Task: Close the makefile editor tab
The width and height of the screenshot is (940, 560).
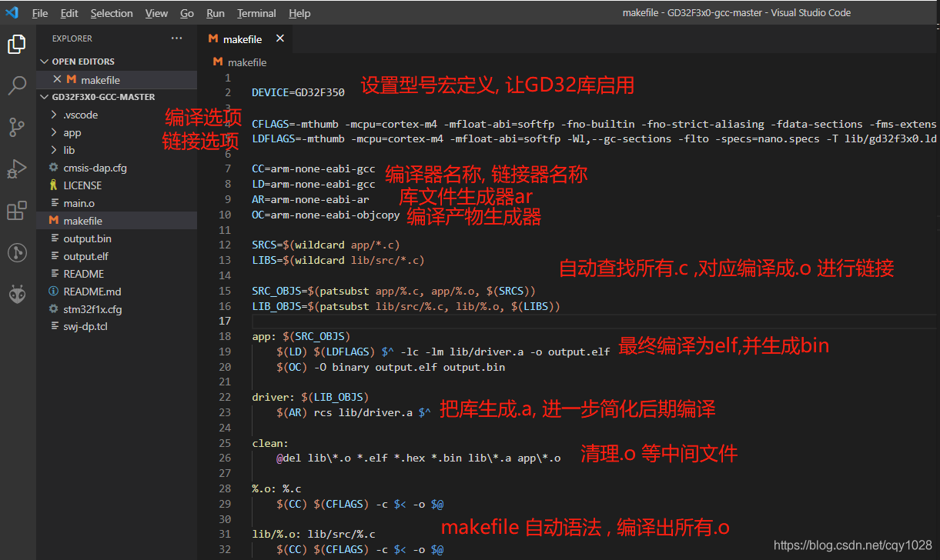Action: (x=279, y=38)
